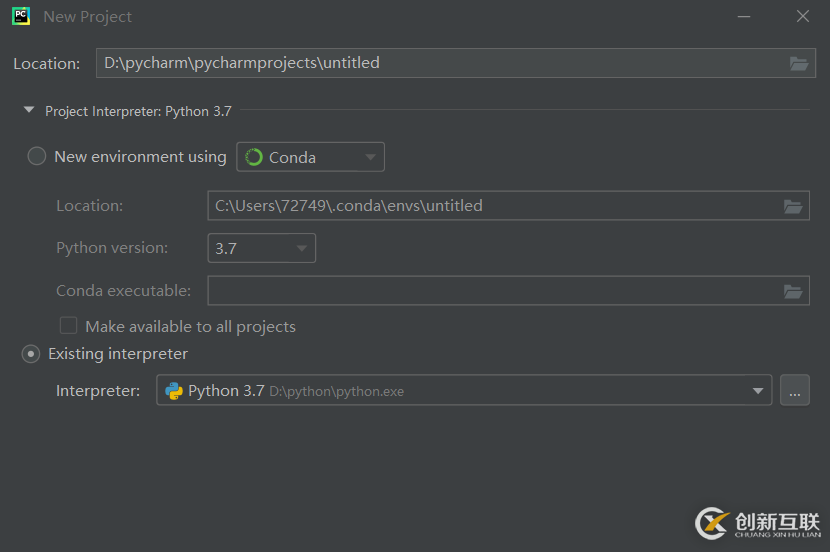Select Existing interpreter radio button
The image size is (830, 552).
tap(31, 354)
